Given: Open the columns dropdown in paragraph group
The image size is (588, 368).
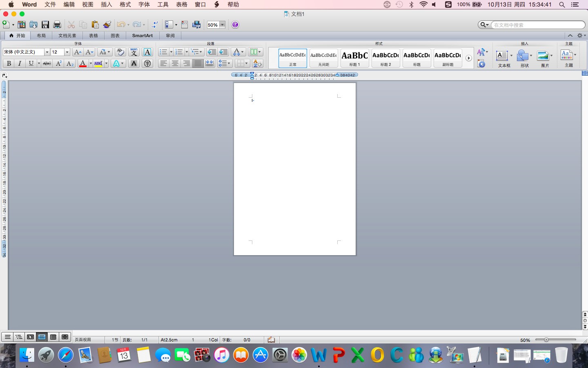Looking at the screenshot, I should coord(255,52).
